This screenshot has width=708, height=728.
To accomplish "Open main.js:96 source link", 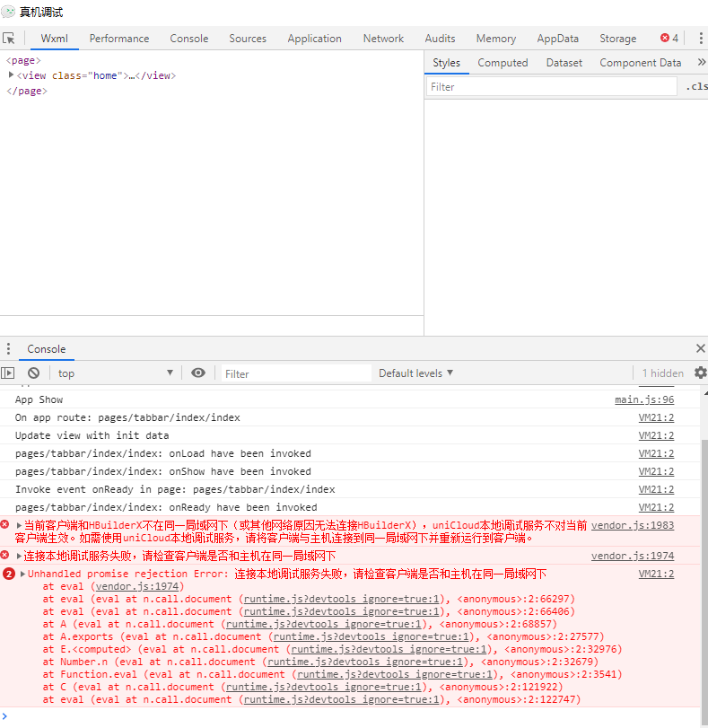I will [644, 399].
